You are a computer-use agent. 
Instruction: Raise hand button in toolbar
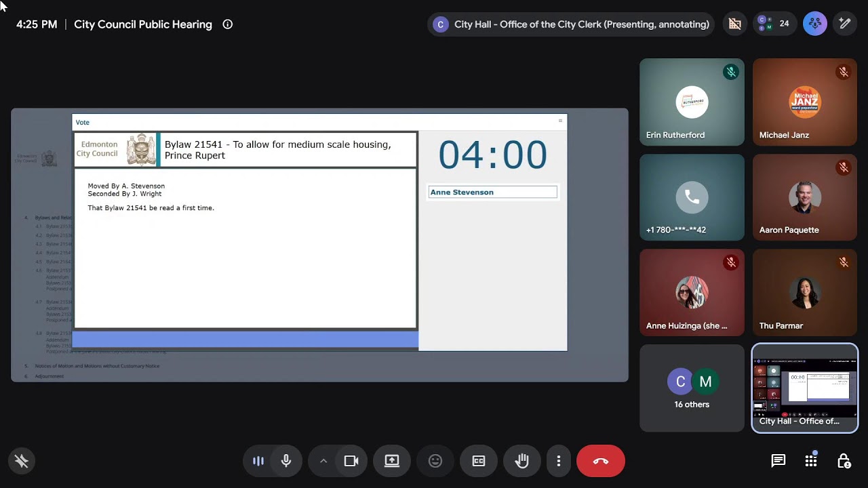tap(521, 461)
